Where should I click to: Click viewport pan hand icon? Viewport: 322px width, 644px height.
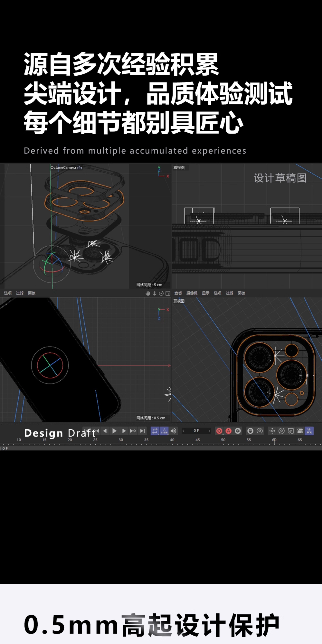click(x=148, y=293)
